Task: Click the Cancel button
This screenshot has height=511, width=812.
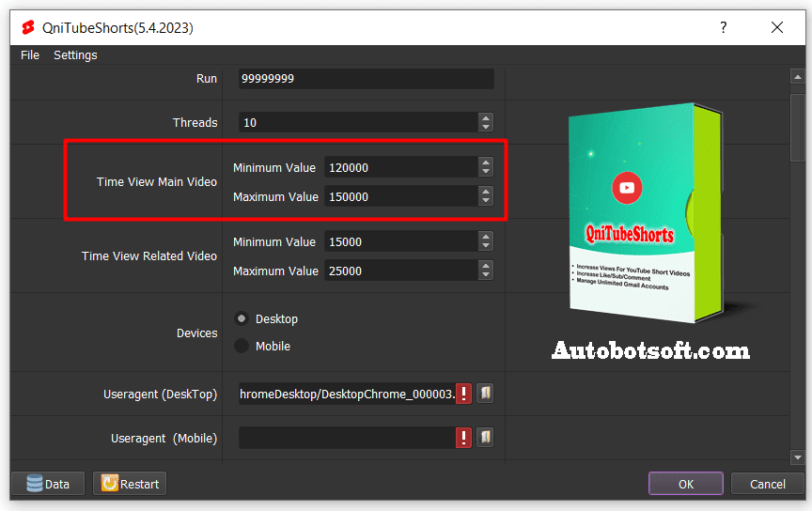Action: [768, 484]
